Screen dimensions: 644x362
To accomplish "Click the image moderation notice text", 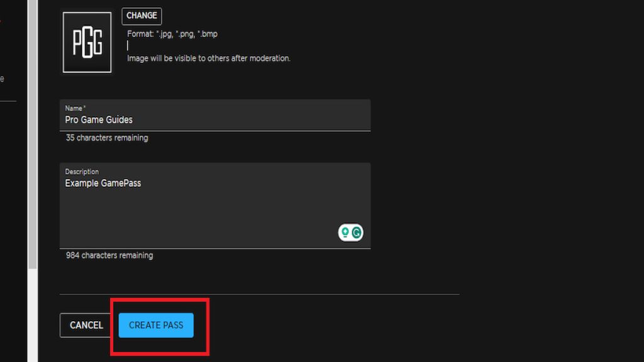I will [x=209, y=58].
